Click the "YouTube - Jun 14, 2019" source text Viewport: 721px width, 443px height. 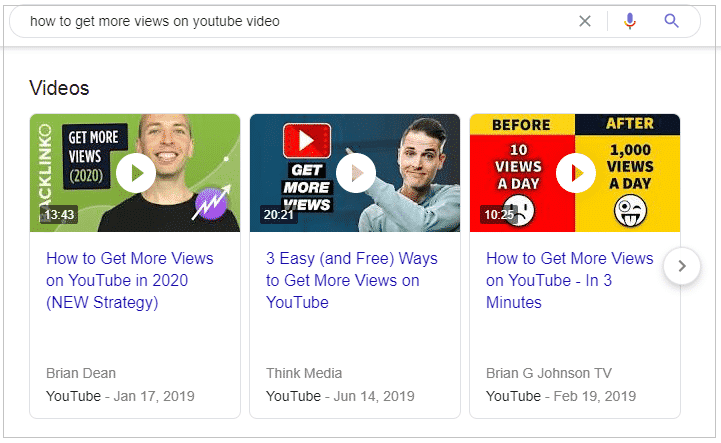pyautogui.click(x=340, y=396)
